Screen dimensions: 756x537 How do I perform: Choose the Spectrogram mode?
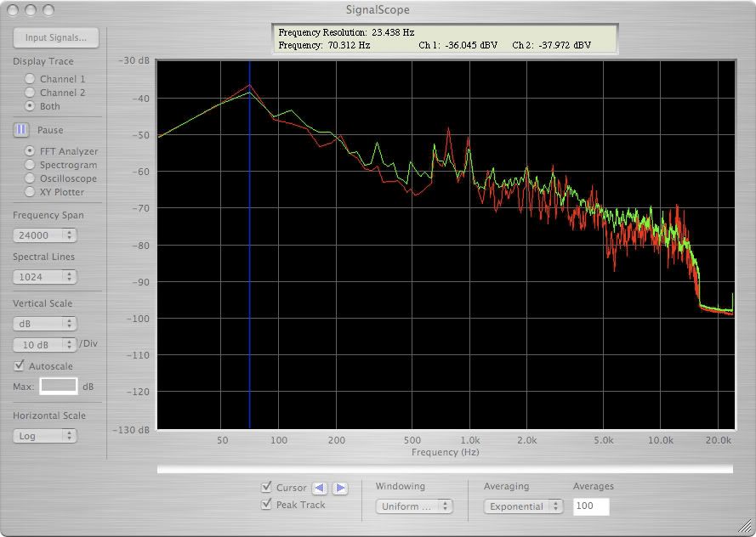[x=31, y=165]
